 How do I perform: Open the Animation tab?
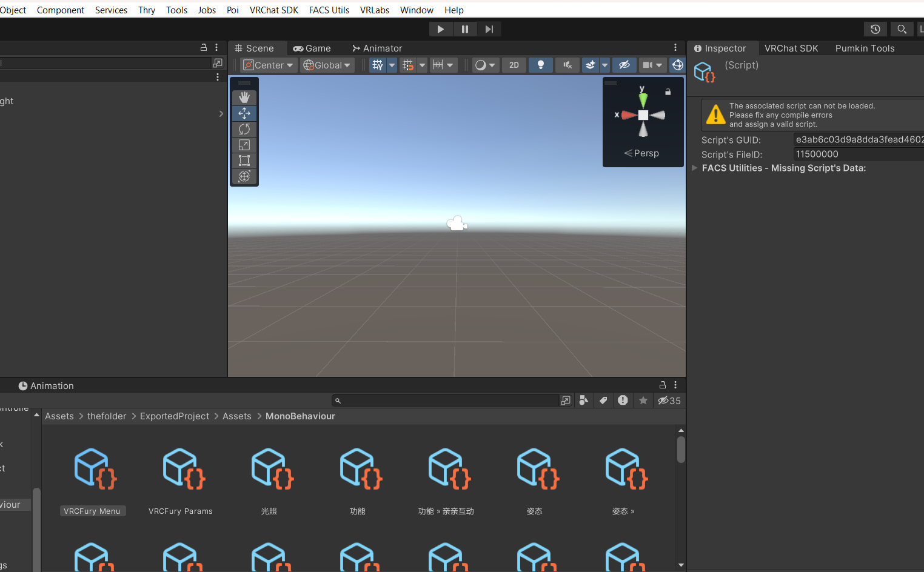46,386
